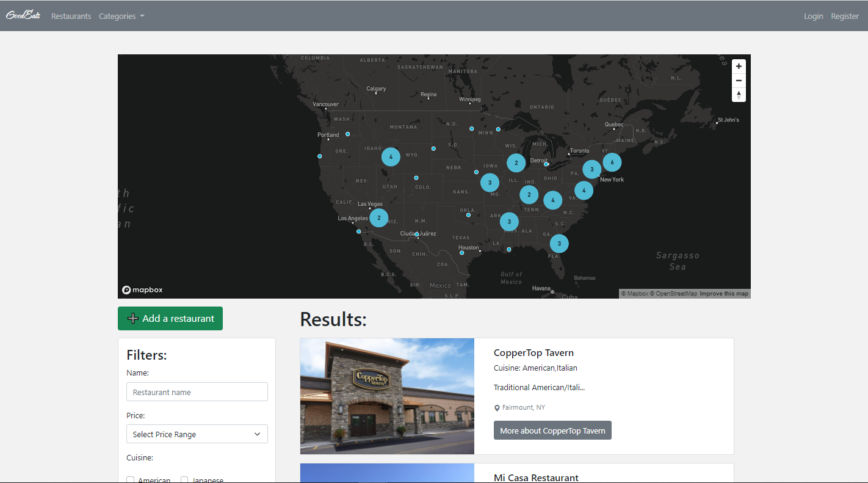
Task: Open the cluster of 2 beside Detroit in Wisconsin
Action: coord(516,163)
